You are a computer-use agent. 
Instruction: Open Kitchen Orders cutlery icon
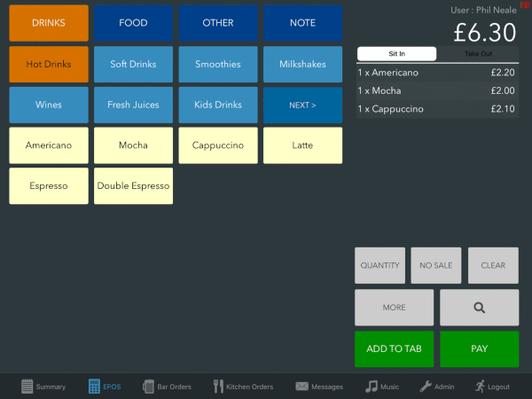coord(219,387)
